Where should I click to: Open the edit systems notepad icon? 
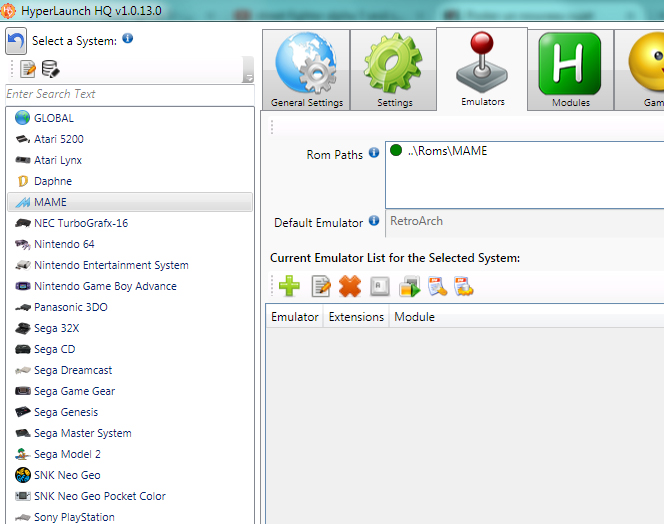coord(28,69)
